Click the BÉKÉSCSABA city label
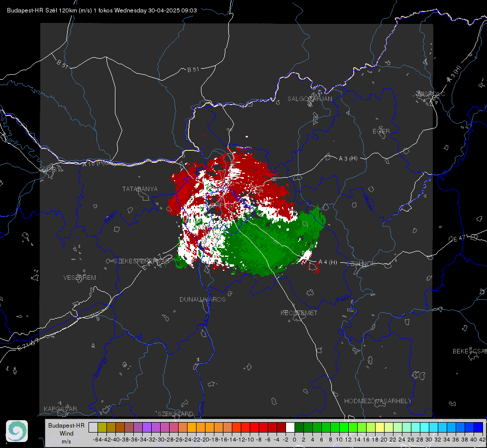The height and width of the screenshot is (448, 487). 470,351
